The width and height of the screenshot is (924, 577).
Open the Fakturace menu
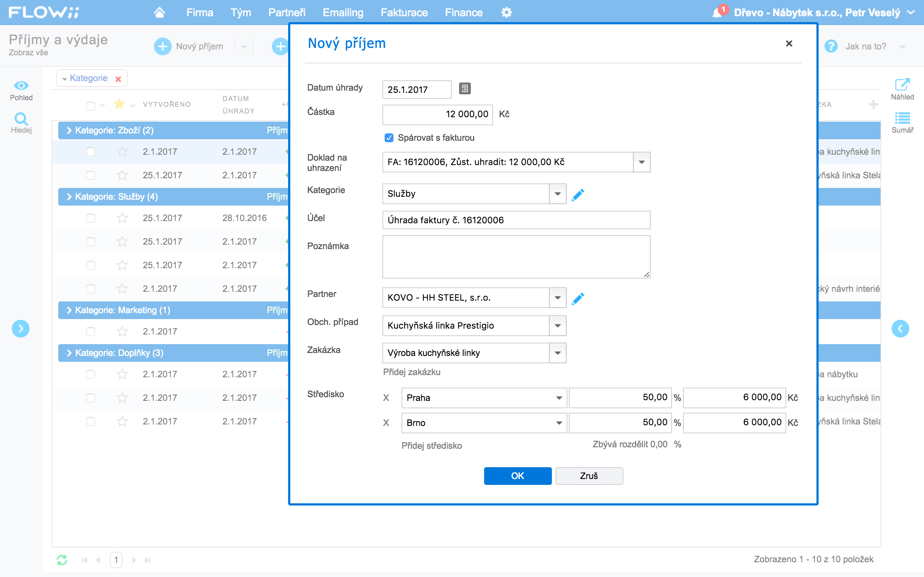404,13
